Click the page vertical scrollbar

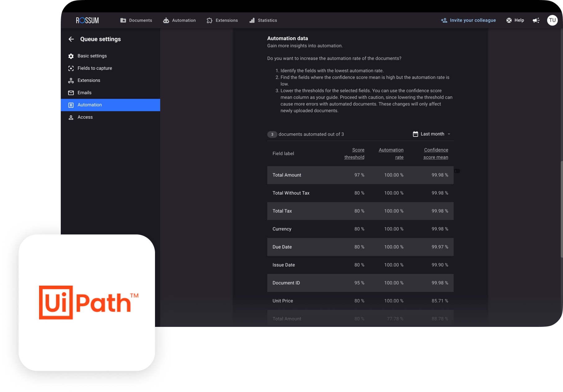[x=561, y=209]
